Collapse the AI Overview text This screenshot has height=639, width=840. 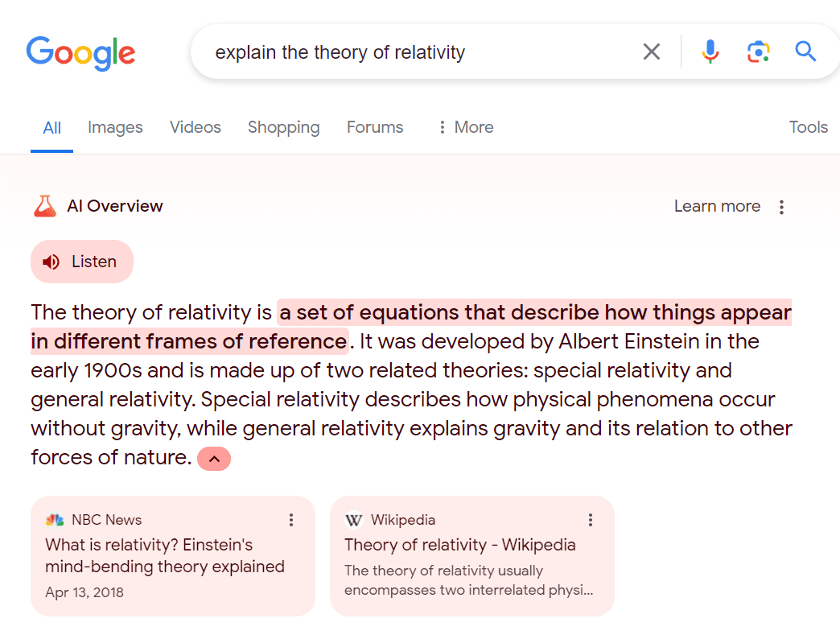tap(214, 458)
